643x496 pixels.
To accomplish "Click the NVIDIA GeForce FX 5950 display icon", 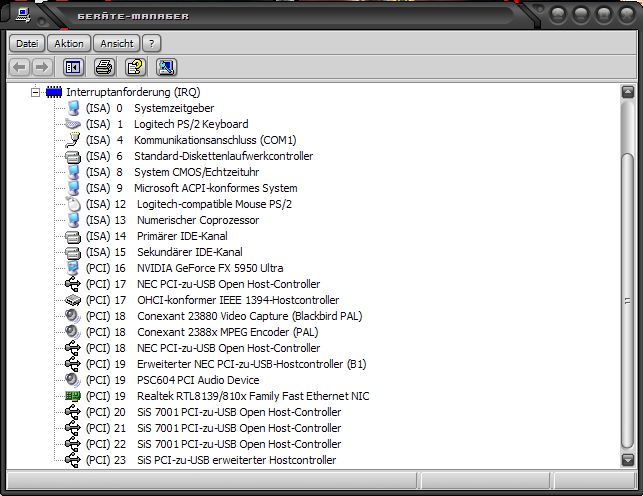I will pyautogui.click(x=73, y=268).
